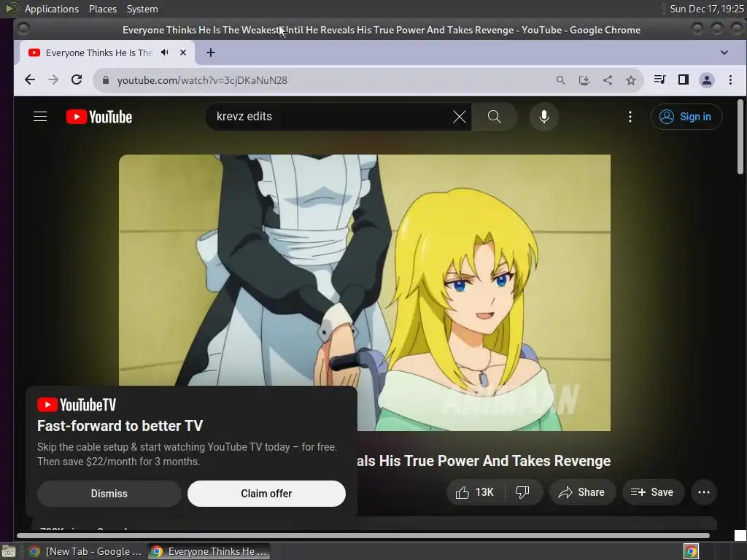The height and width of the screenshot is (560, 747).
Task: View site information lock icon
Action: pyautogui.click(x=106, y=80)
